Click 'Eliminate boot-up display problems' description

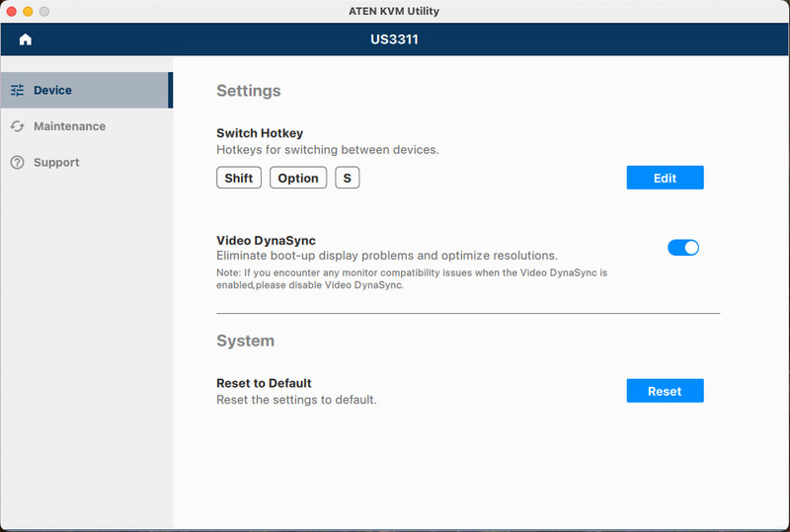coord(387,256)
